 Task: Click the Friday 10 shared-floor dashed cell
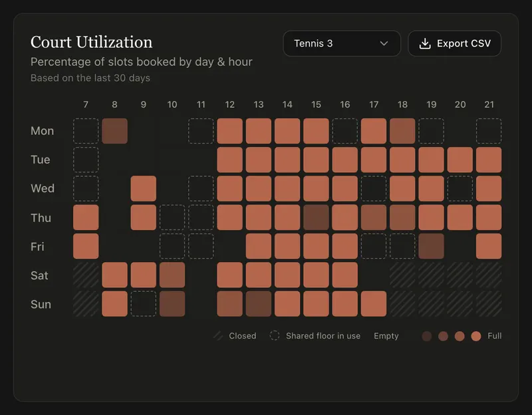[x=172, y=246]
